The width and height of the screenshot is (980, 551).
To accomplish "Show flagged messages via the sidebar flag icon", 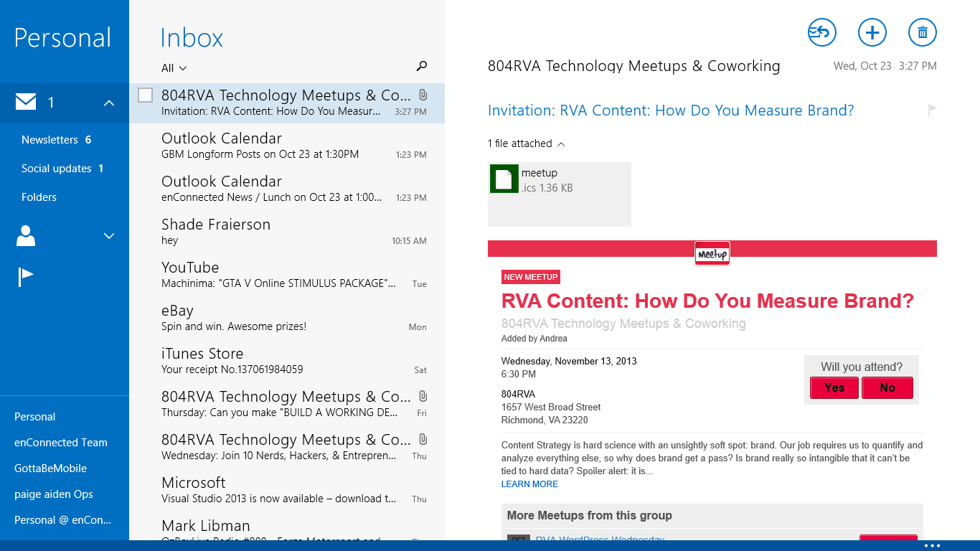I will coord(26,277).
